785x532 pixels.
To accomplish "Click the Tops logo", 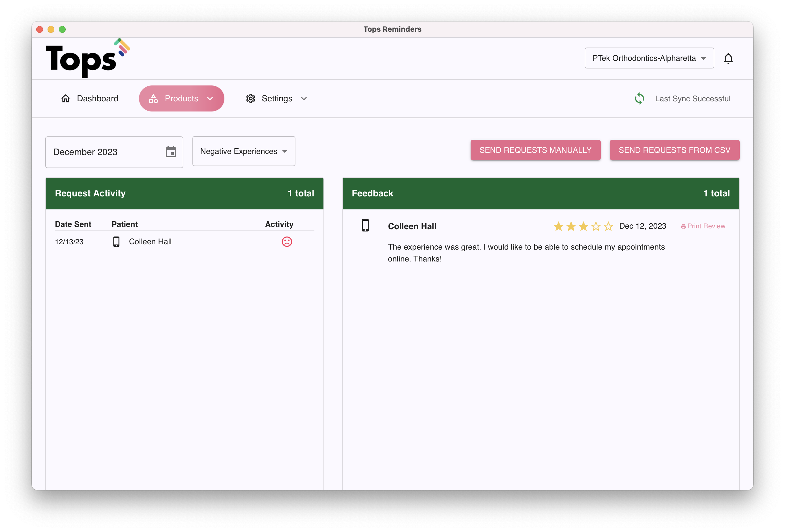I will pos(87,59).
